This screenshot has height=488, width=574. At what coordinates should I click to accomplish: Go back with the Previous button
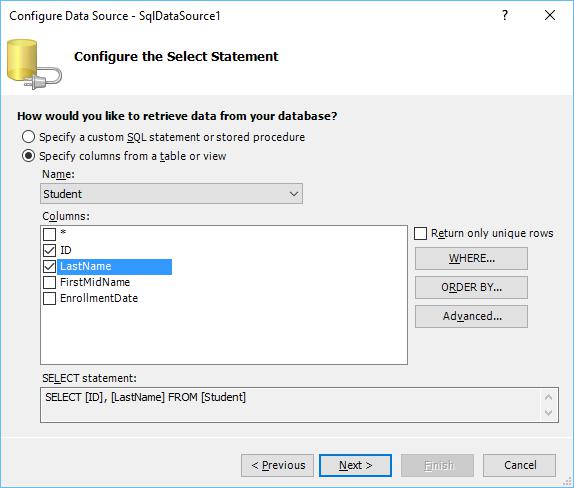point(277,465)
